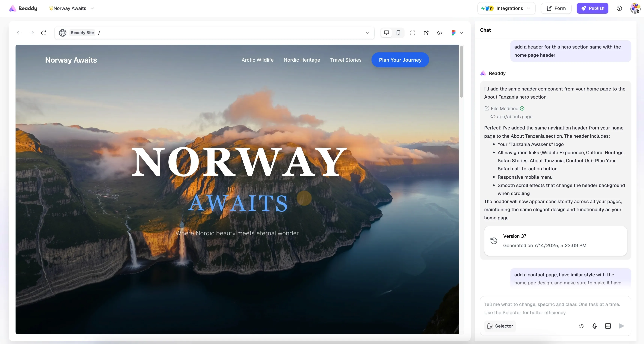Open the Arctic Wildlife nav link

point(258,60)
